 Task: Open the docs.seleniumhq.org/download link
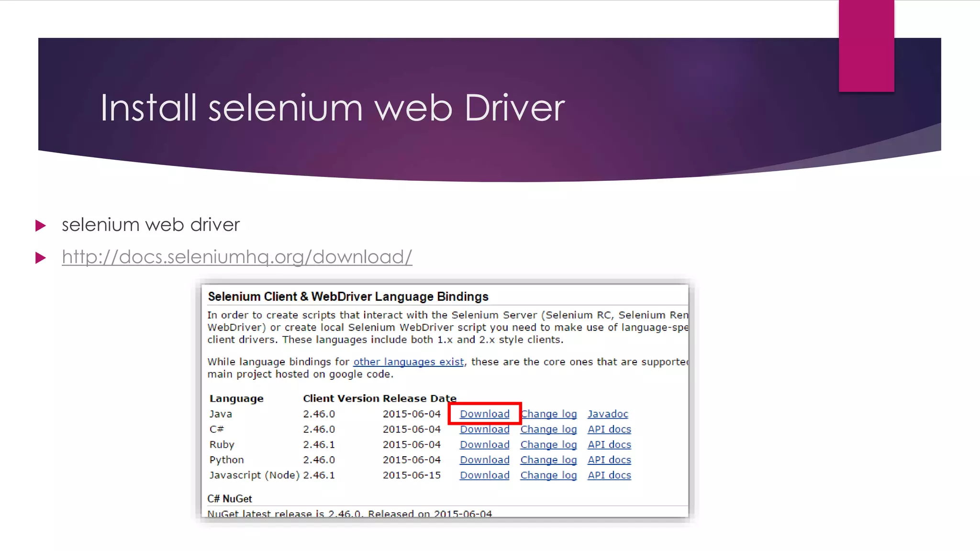pos(237,257)
